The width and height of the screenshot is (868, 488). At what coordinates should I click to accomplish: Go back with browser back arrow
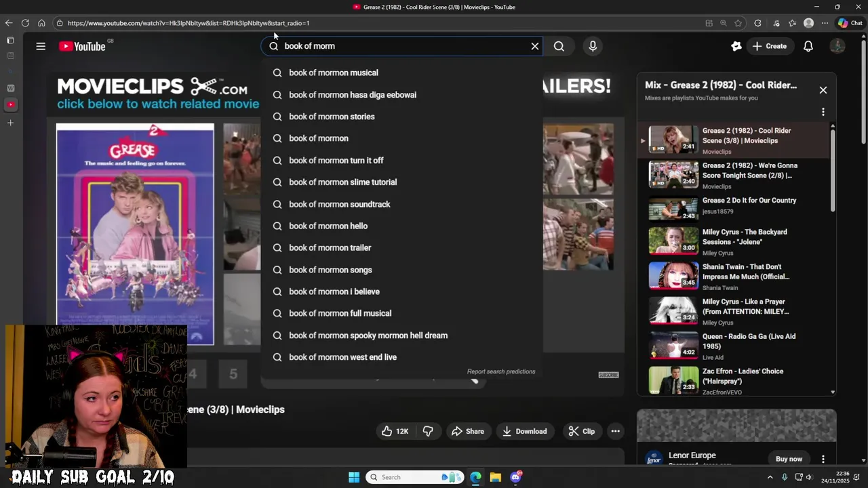(9, 23)
